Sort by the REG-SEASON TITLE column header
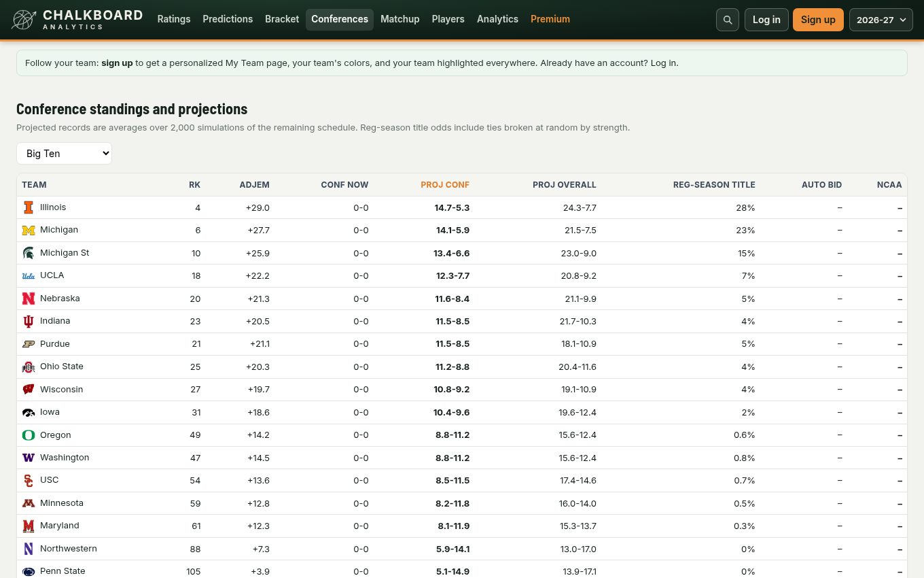924x578 pixels. point(714,185)
